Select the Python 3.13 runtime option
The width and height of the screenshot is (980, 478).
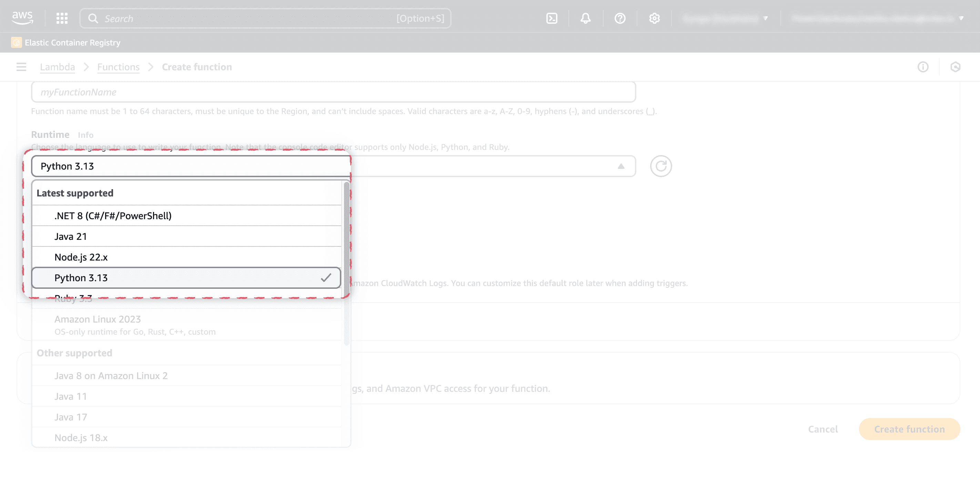click(x=186, y=278)
